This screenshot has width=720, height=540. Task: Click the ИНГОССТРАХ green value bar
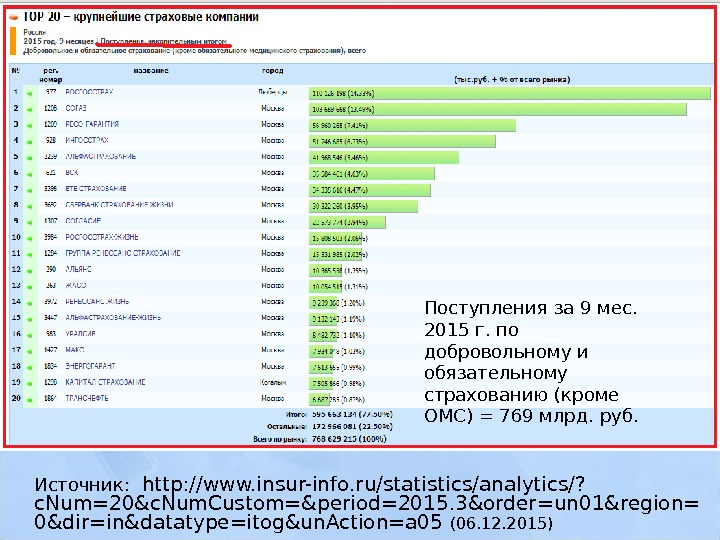coord(402,141)
